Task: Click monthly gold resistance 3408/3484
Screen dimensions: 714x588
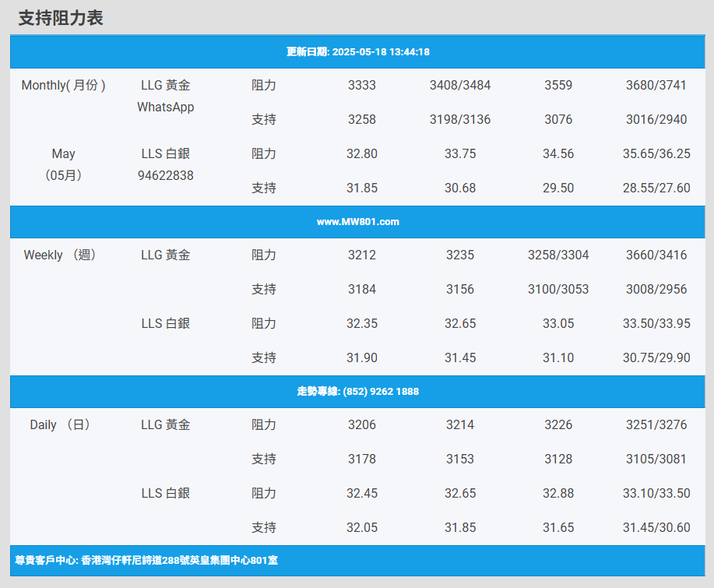Action: (460, 85)
